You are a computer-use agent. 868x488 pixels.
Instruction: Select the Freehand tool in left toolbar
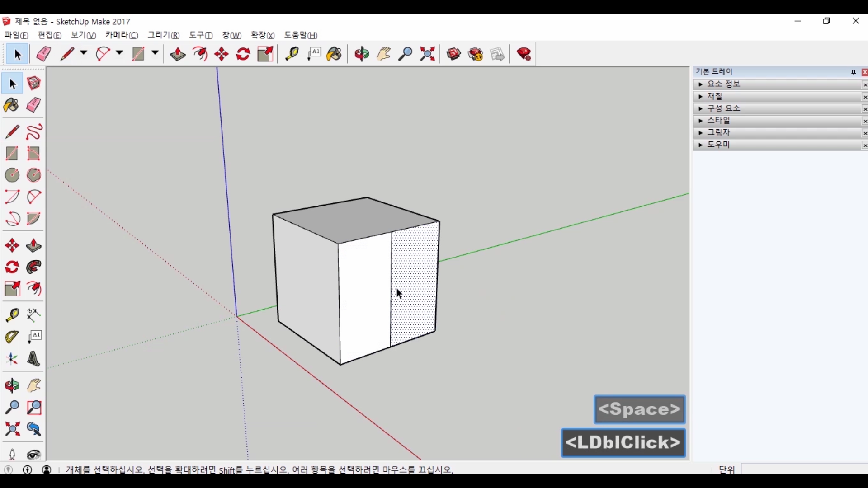pyautogui.click(x=33, y=132)
